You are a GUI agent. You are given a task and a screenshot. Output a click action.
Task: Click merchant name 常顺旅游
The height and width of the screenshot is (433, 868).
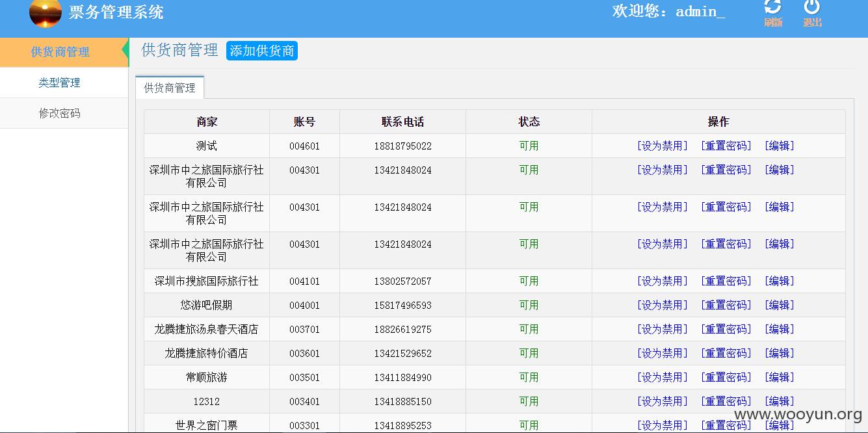pos(207,377)
